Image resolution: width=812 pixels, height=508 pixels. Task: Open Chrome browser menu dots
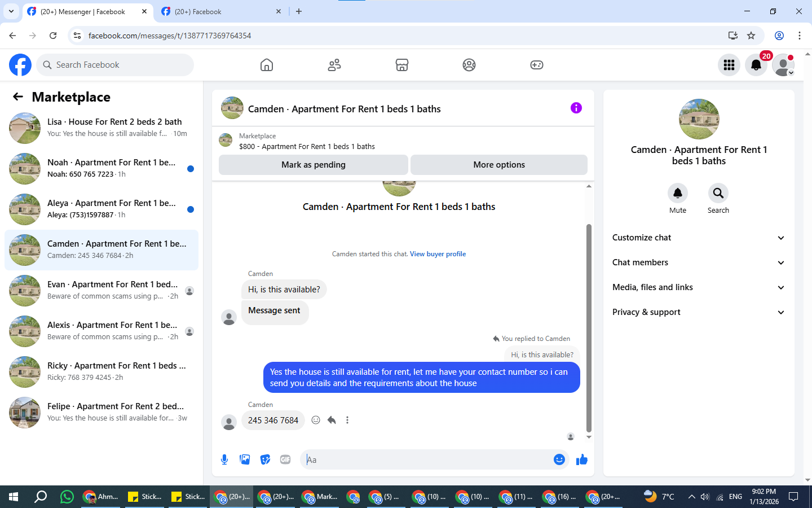[799, 36]
